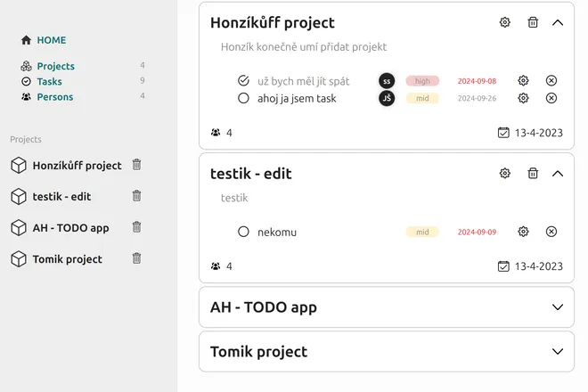Screen dimensions: 588x392
Task: Go to Tasks in sidebar navigation
Action: click(x=49, y=81)
